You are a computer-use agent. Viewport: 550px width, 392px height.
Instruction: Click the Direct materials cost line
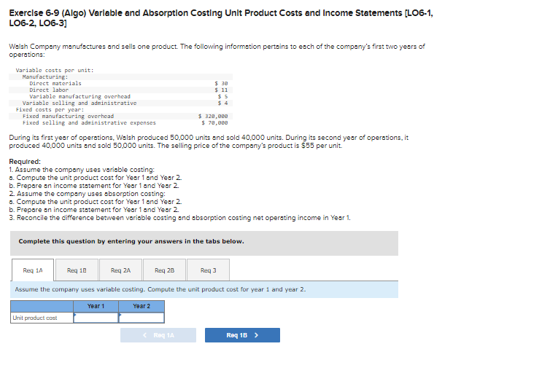pos(120,83)
